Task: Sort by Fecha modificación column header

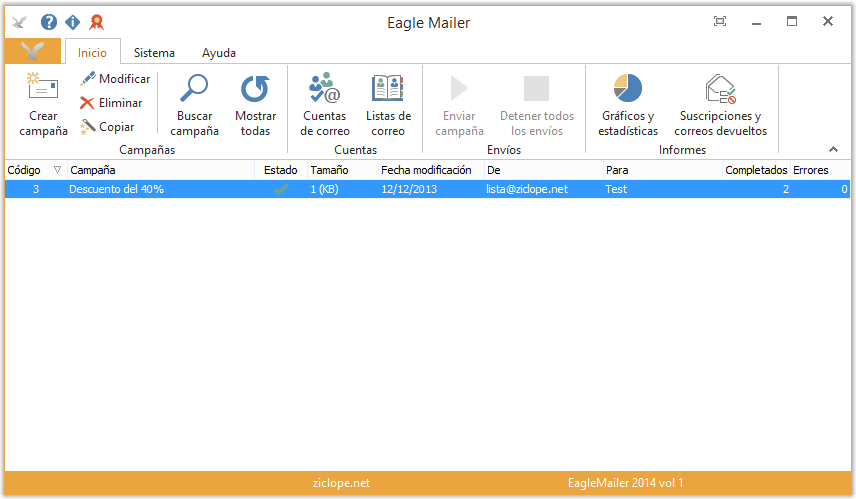Action: (431, 170)
